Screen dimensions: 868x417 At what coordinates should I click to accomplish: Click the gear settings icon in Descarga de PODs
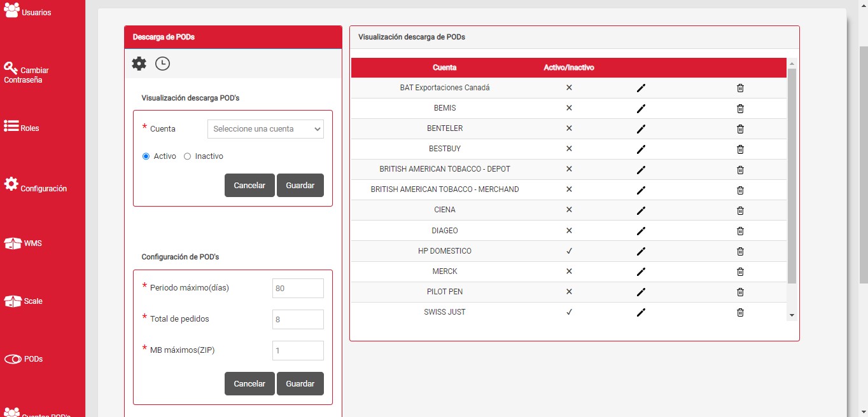pyautogui.click(x=139, y=64)
